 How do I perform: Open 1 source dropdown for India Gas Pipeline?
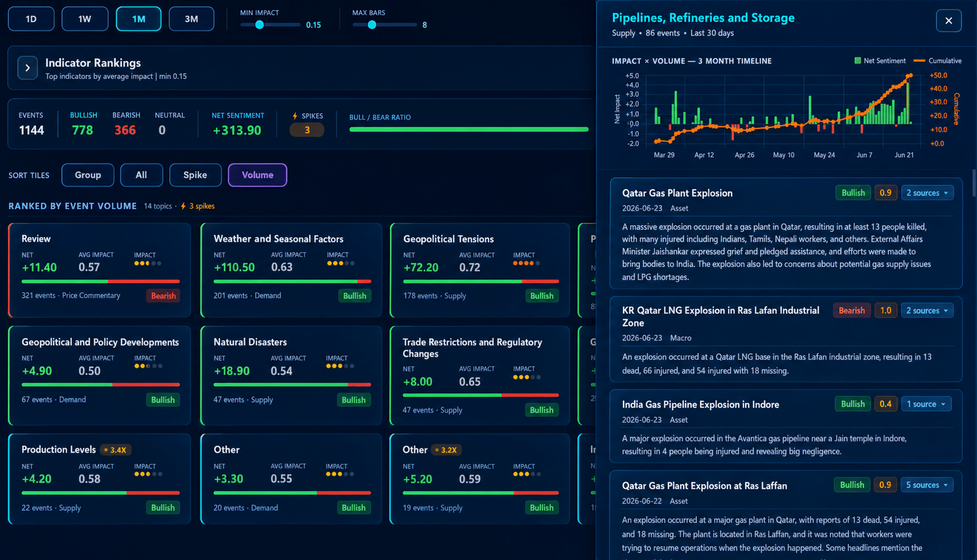(x=926, y=404)
